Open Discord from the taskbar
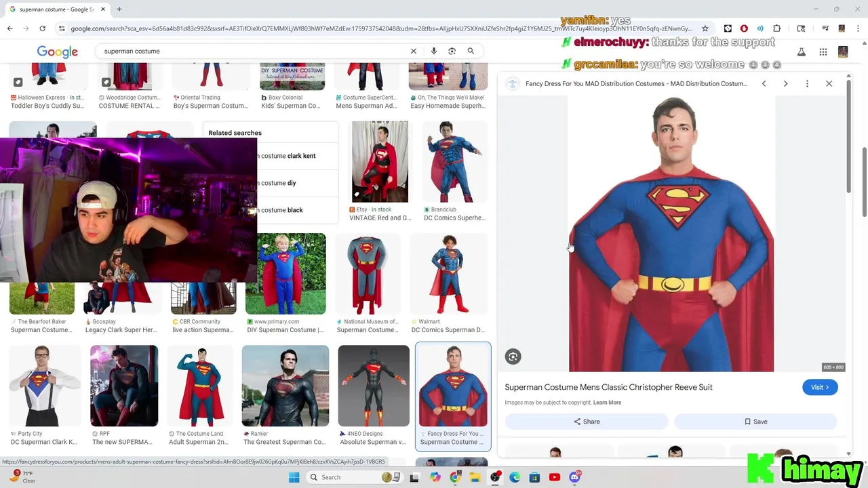 pyautogui.click(x=574, y=477)
